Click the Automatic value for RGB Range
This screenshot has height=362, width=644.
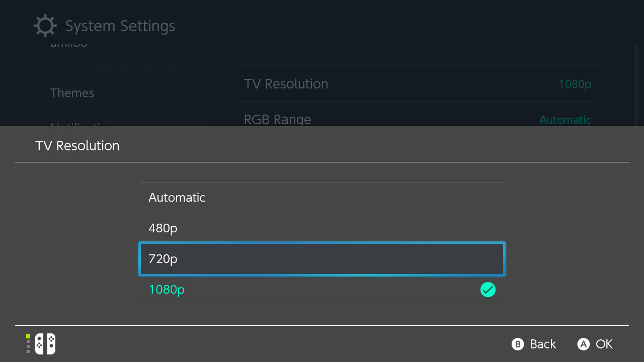click(565, 120)
